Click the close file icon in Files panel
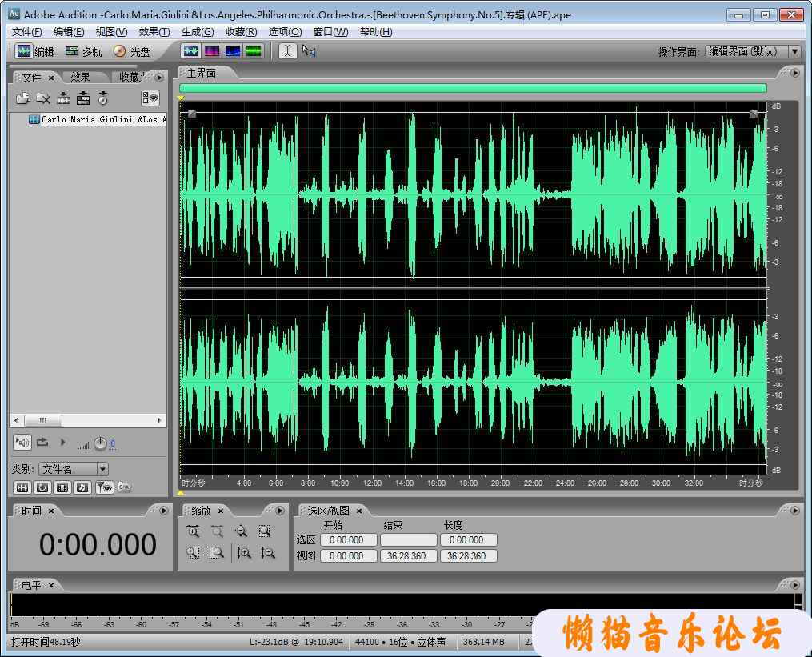The image size is (812, 657). [43, 98]
